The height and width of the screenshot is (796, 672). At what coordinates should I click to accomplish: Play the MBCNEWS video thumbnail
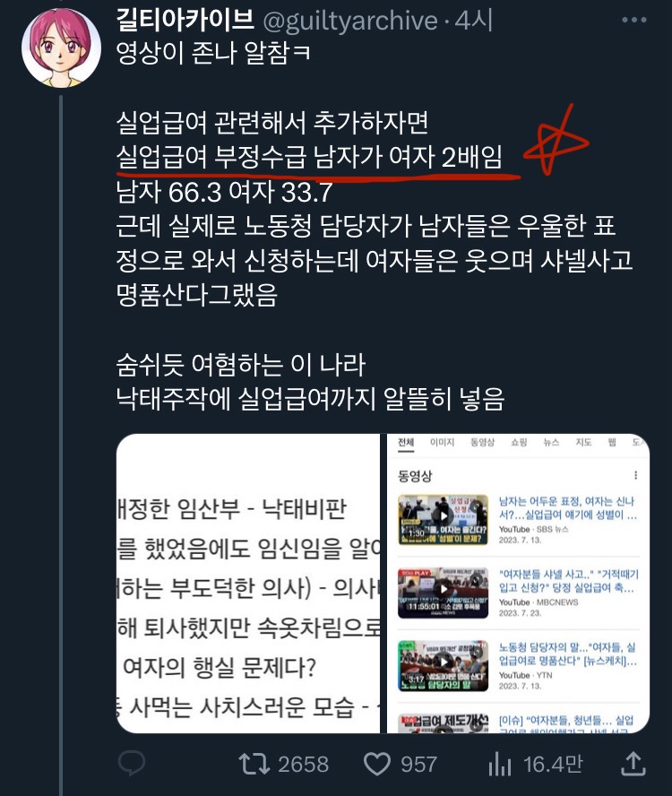click(x=444, y=593)
